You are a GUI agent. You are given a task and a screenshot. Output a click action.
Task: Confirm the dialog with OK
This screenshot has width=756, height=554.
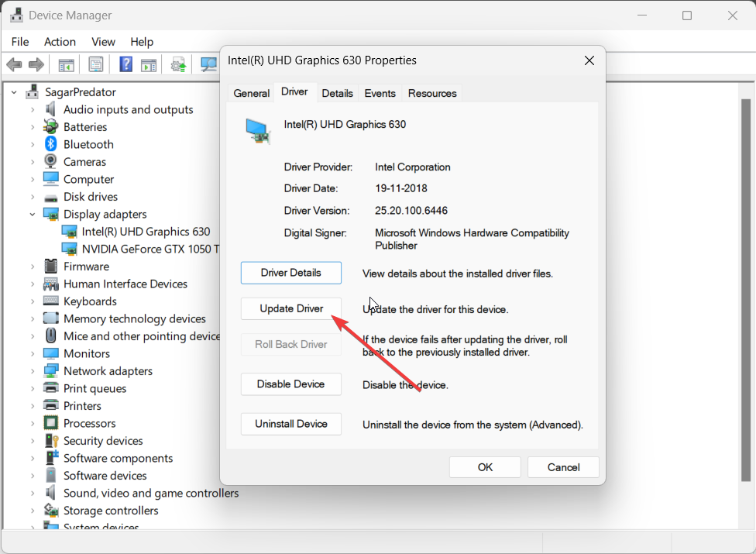pos(485,467)
